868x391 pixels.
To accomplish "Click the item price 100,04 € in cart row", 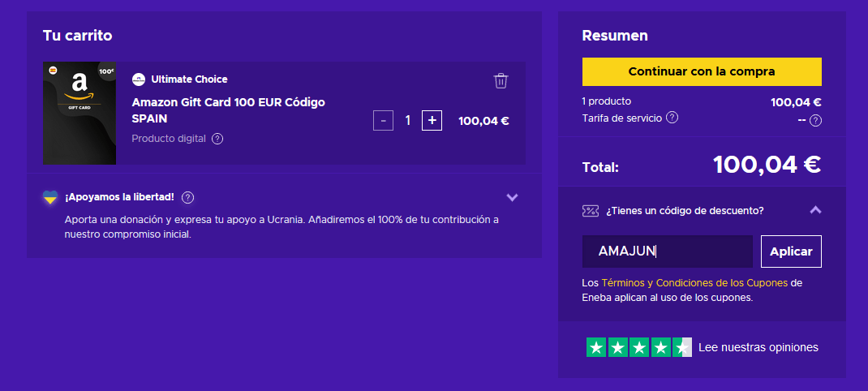I will tap(483, 121).
